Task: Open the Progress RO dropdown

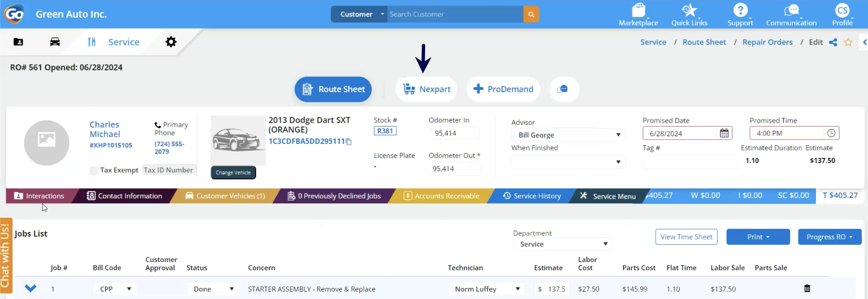Action: click(829, 237)
